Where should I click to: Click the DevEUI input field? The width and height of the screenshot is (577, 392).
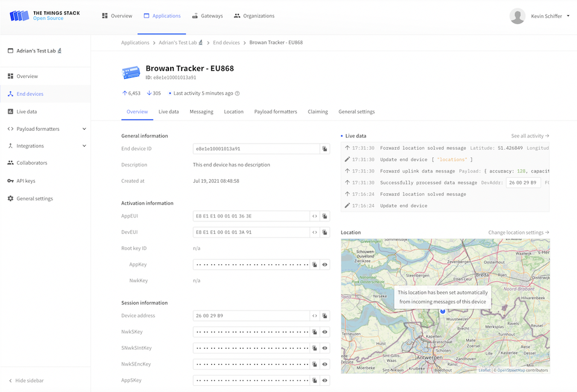250,232
